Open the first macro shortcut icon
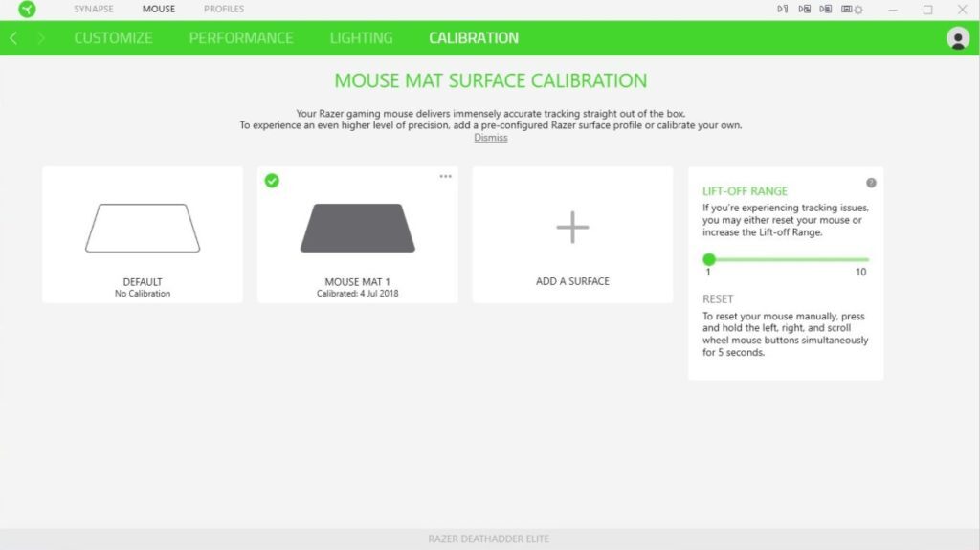The image size is (980, 550). click(x=782, y=9)
